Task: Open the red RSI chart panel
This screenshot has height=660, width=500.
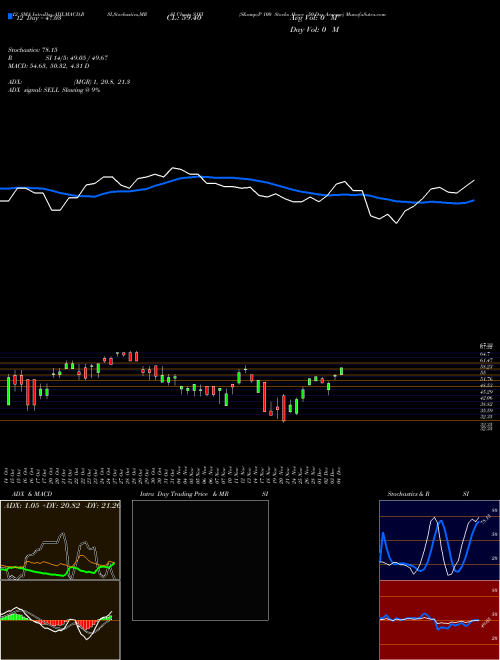Action: click(x=439, y=620)
